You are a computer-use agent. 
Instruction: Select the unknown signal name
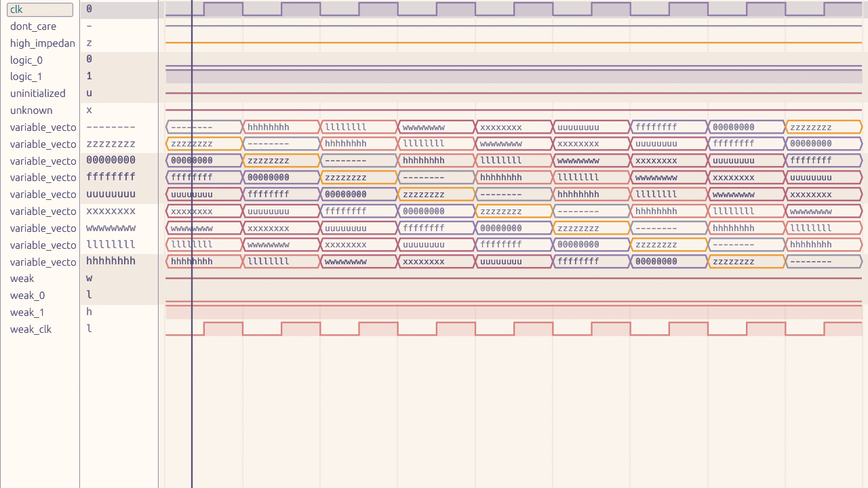coord(31,110)
